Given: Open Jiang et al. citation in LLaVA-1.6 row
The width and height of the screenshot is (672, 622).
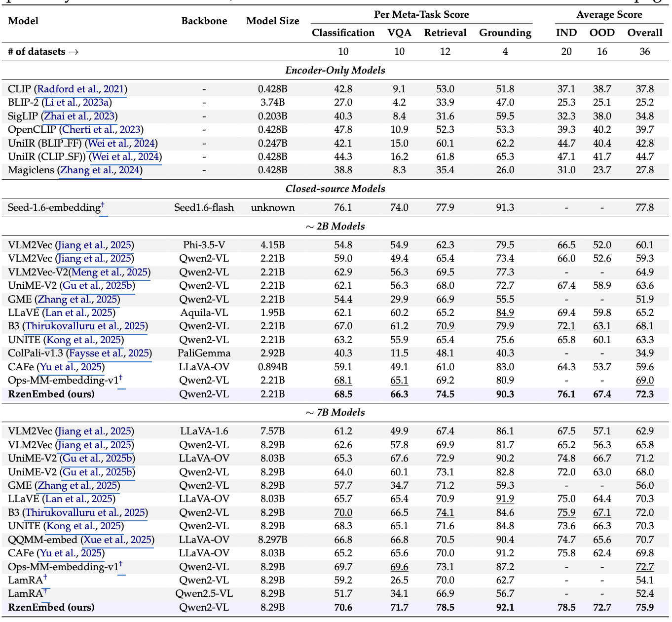Looking at the screenshot, I should pyautogui.click(x=95, y=431).
